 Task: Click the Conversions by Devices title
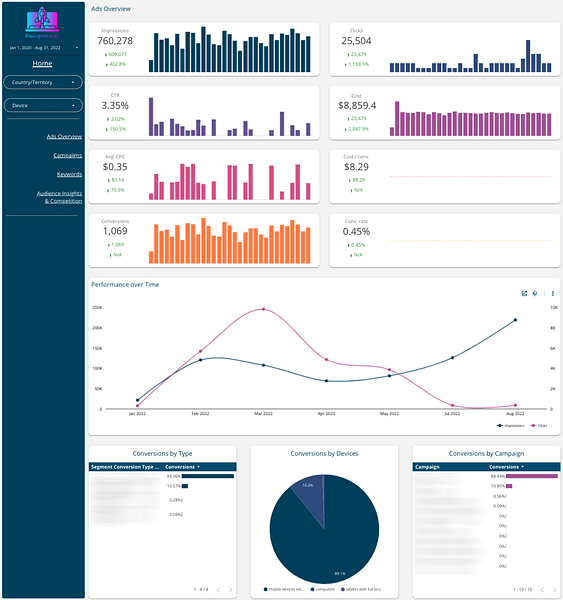pyautogui.click(x=324, y=453)
